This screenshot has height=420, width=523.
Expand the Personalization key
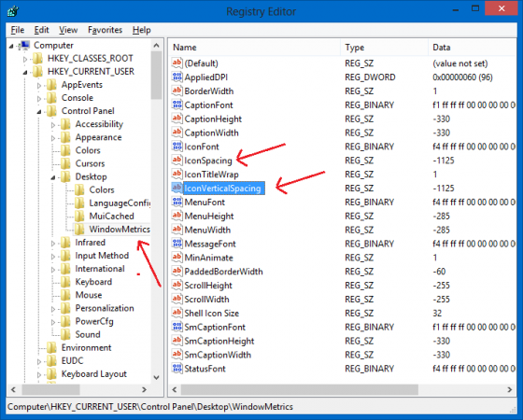coord(53,309)
